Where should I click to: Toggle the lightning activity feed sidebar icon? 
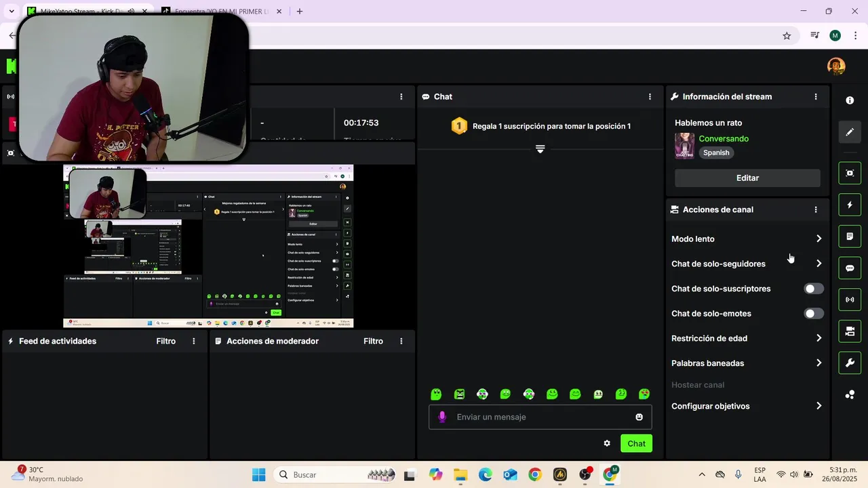(850, 205)
